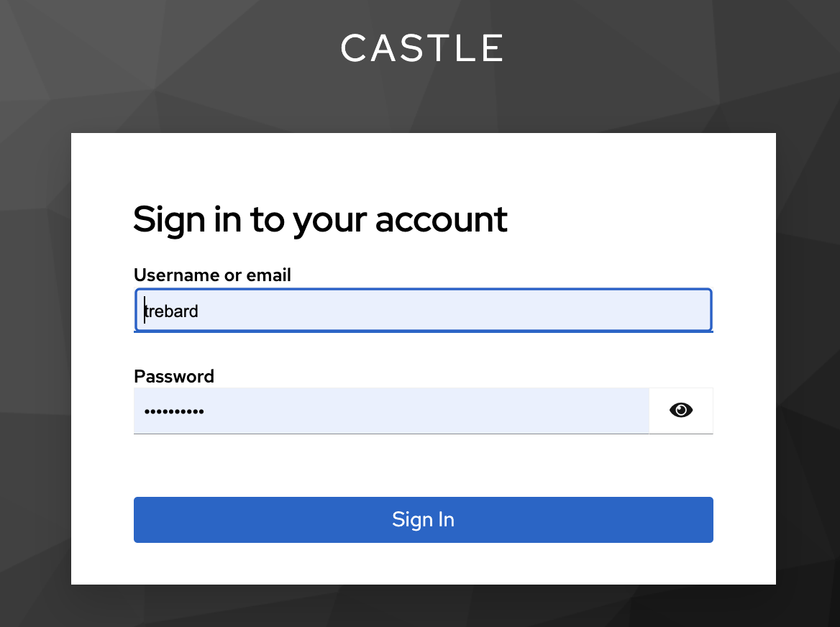Image resolution: width=840 pixels, height=627 pixels.
Task: Focus the Username or email field
Action: click(423, 311)
